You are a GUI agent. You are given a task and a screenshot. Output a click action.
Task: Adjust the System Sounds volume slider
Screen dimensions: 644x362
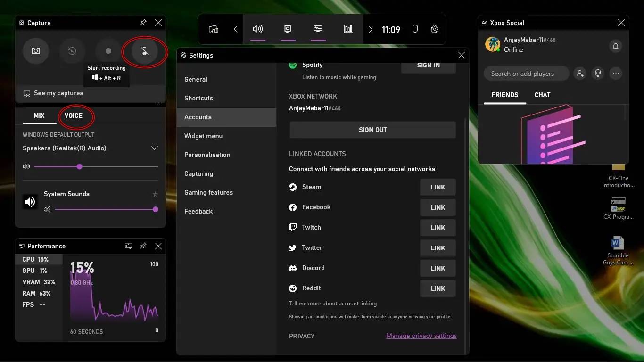click(x=107, y=209)
